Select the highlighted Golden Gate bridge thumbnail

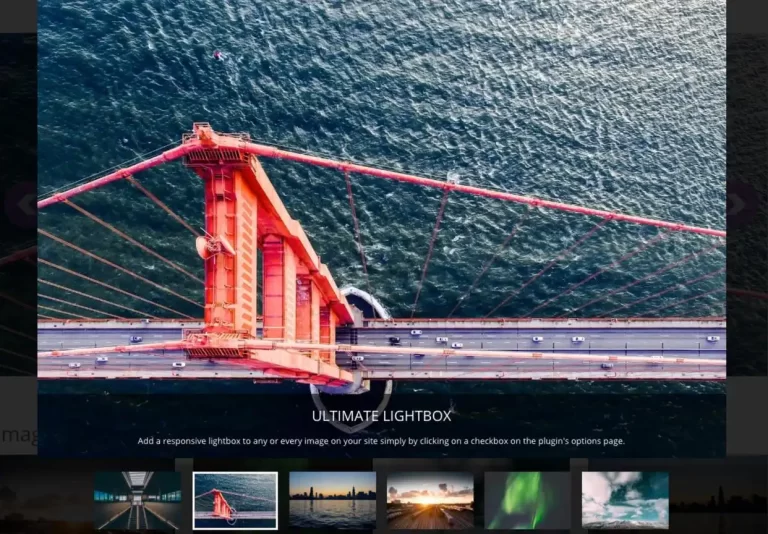pyautogui.click(x=235, y=500)
